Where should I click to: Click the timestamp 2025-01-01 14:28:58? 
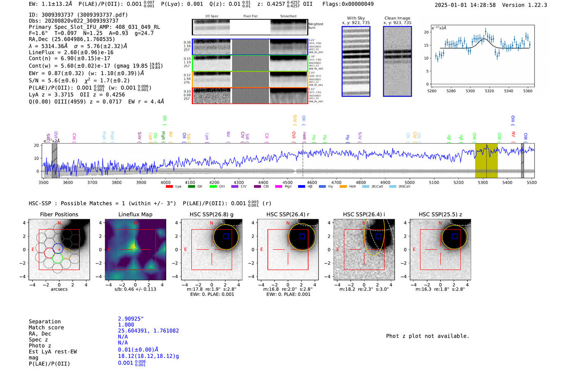tap(465, 5)
